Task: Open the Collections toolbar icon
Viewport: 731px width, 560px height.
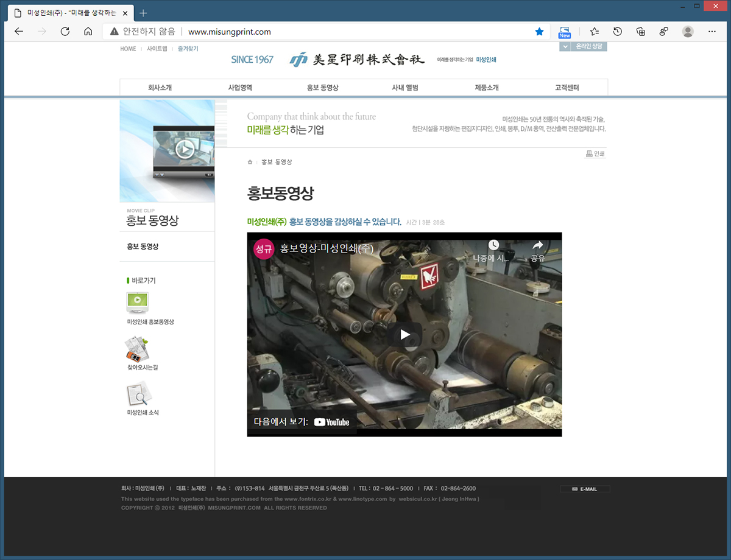Action: tap(640, 32)
